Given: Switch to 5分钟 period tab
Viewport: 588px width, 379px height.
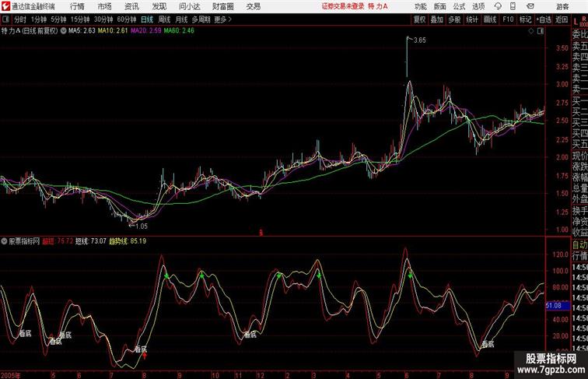Looking at the screenshot, I should coord(58,19).
